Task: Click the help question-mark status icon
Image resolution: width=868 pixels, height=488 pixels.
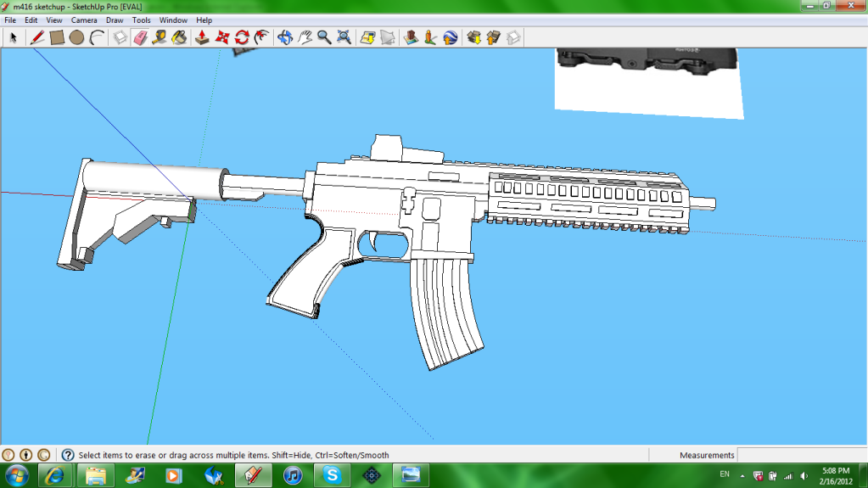Action: pyautogui.click(x=68, y=455)
